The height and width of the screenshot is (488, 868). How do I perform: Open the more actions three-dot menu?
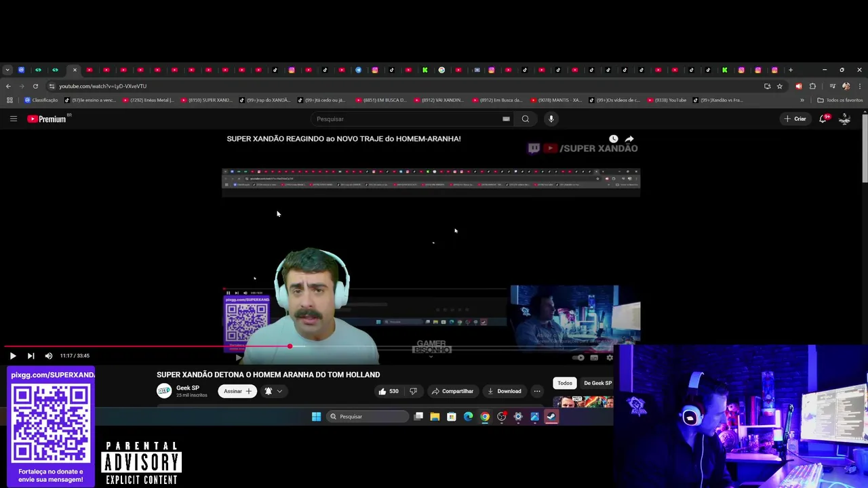point(537,391)
